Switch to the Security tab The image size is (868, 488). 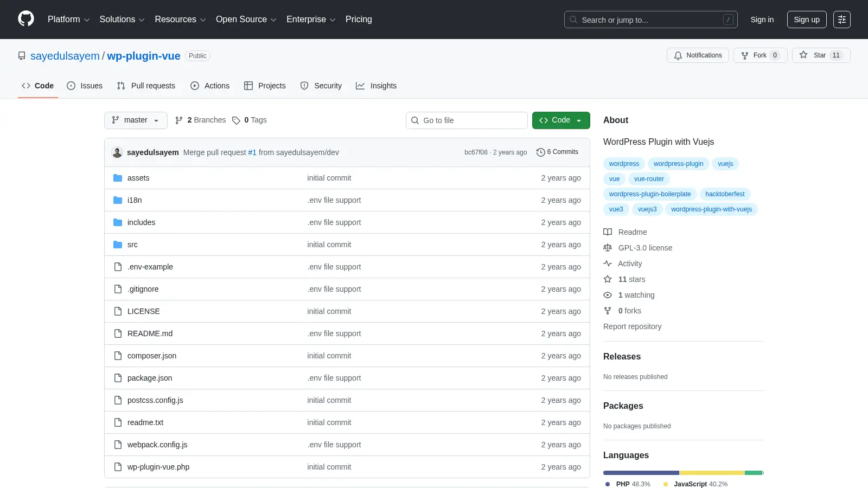point(321,86)
